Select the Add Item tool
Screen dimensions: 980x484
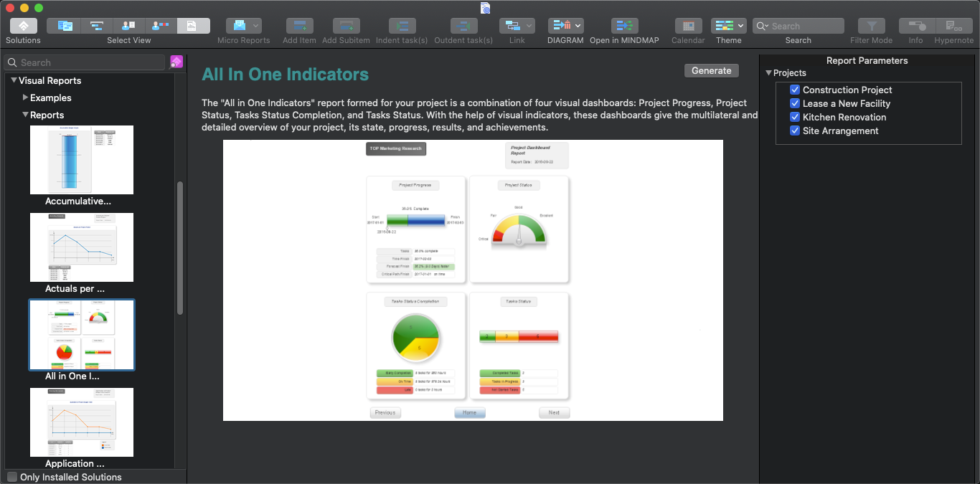coord(299,26)
